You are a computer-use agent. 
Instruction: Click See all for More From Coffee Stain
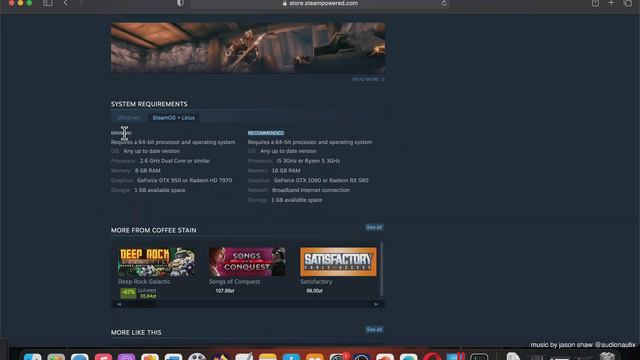pos(374,227)
